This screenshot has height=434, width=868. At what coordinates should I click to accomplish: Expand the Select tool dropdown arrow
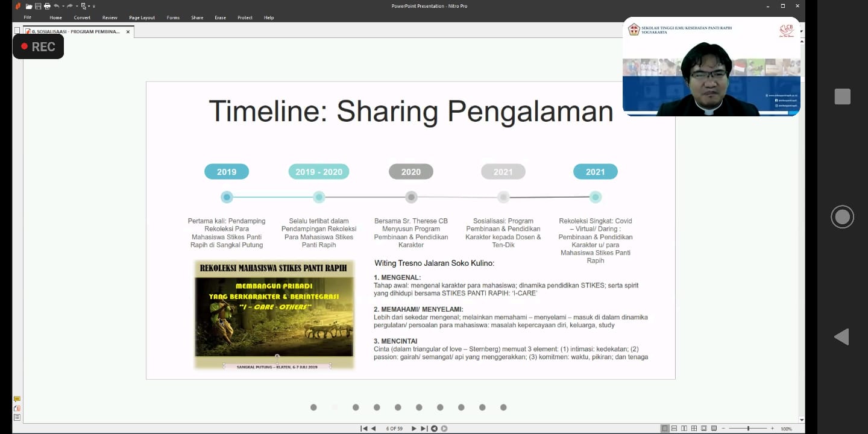point(89,6)
